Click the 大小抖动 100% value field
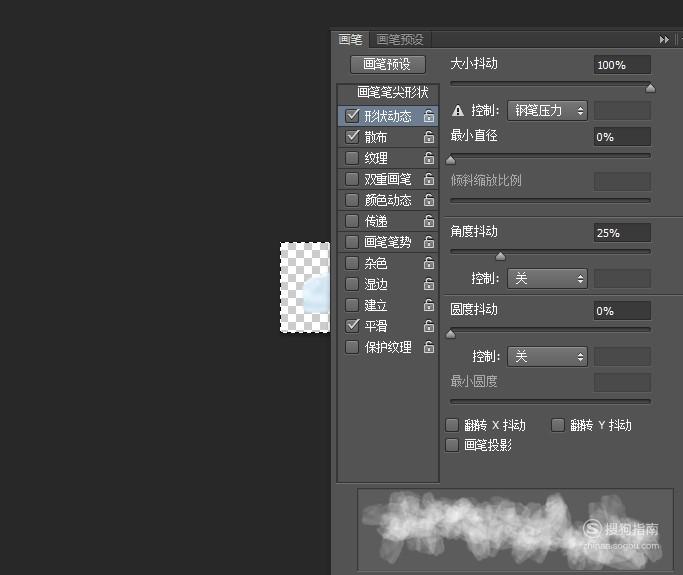683x575 pixels. pos(622,65)
